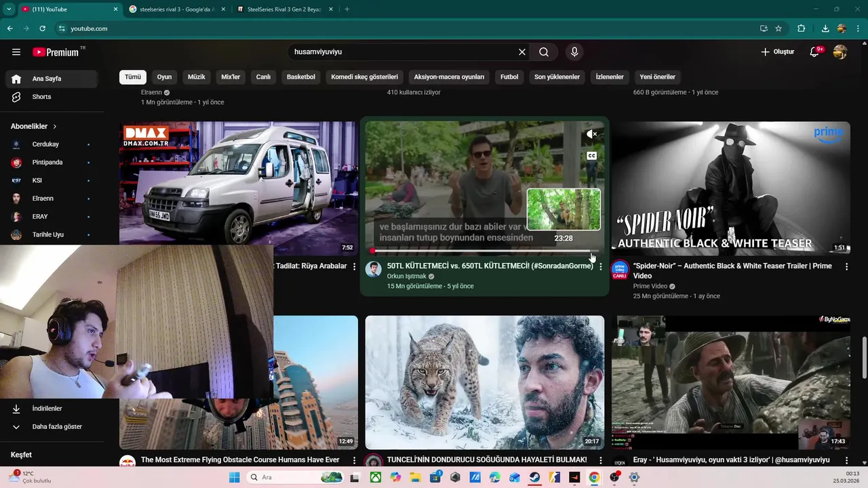
Task: Go to Ana Sayfa in sidebar
Action: (x=52, y=79)
